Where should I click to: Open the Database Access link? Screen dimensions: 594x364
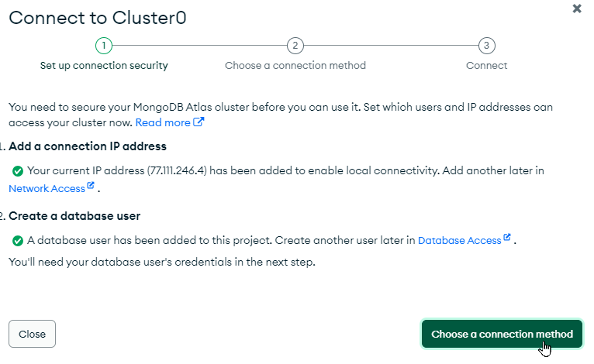point(460,240)
